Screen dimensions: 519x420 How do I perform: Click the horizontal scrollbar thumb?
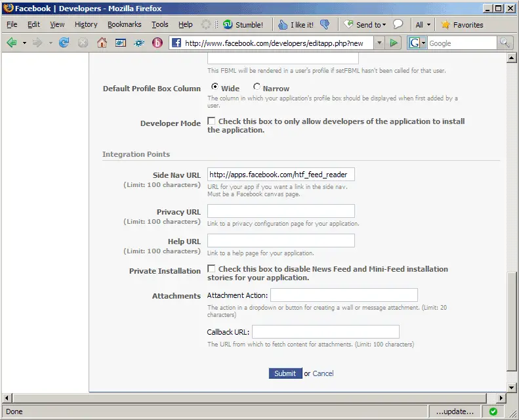[249, 398]
